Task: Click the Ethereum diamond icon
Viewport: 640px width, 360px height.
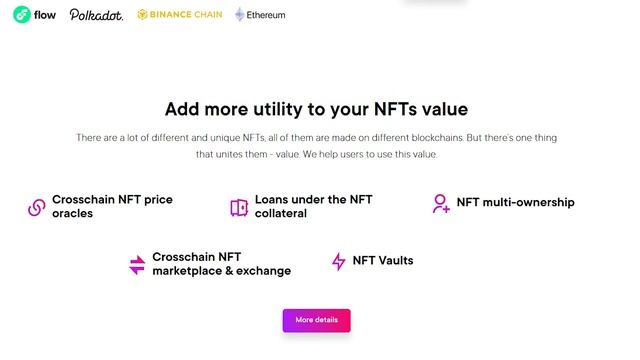Action: click(240, 14)
